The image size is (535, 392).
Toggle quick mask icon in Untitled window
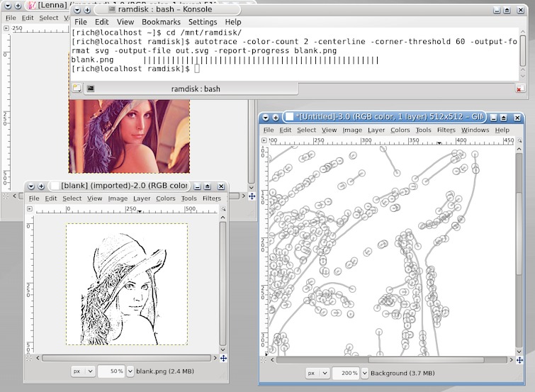(264, 359)
